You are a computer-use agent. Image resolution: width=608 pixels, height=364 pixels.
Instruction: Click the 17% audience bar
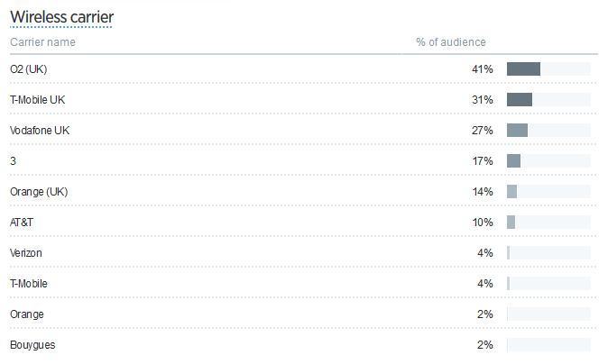548,160
